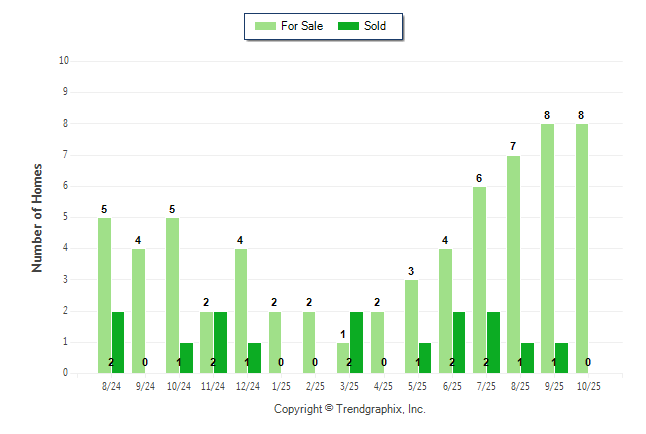The image size is (646, 434).
Task: Select the 3/25 Sold bar
Action: pos(357,342)
